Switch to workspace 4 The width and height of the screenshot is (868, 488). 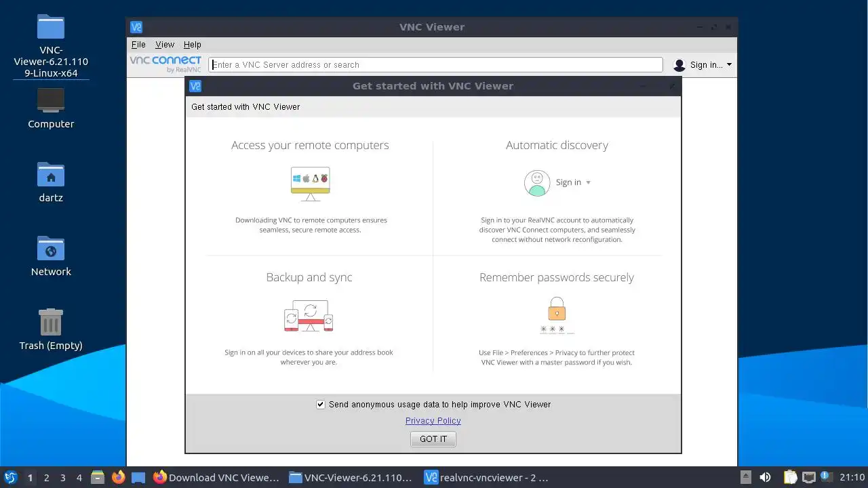pyautogui.click(x=79, y=478)
